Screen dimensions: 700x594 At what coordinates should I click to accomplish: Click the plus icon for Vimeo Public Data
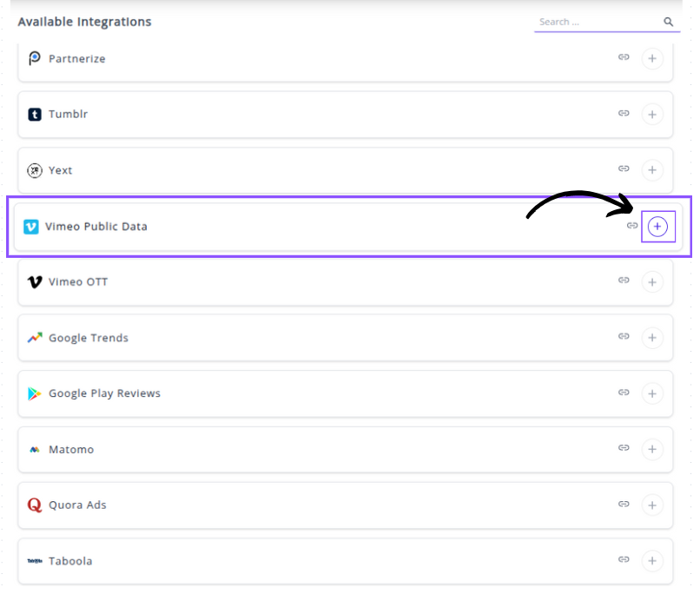click(x=657, y=227)
